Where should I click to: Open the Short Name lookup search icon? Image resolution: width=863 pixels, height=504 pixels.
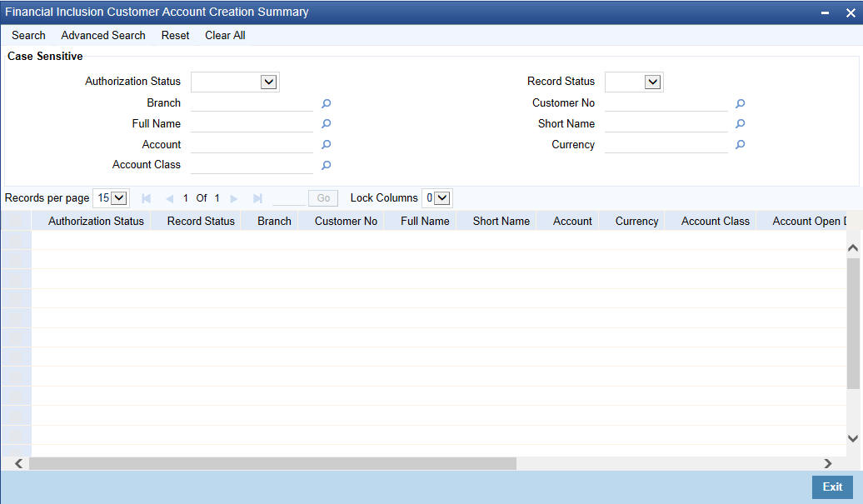(741, 124)
